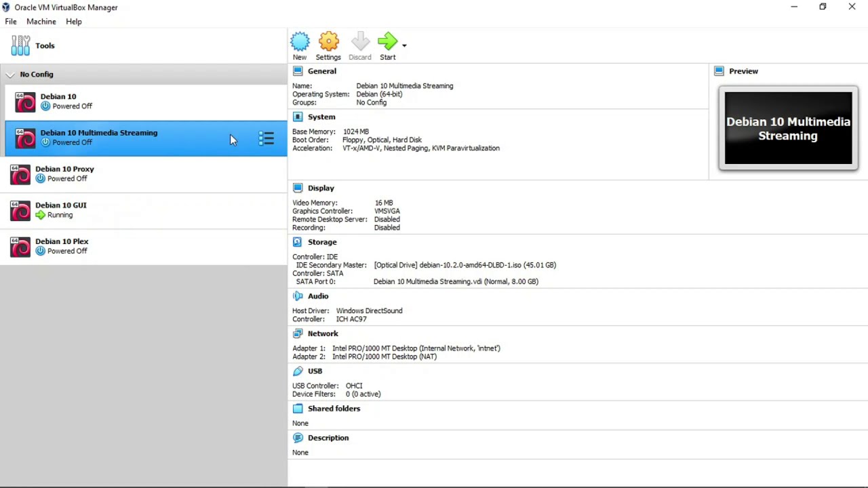Screen dimensions: 868x488
Task: Click the 1024 MB base memory value
Action: tap(356, 131)
